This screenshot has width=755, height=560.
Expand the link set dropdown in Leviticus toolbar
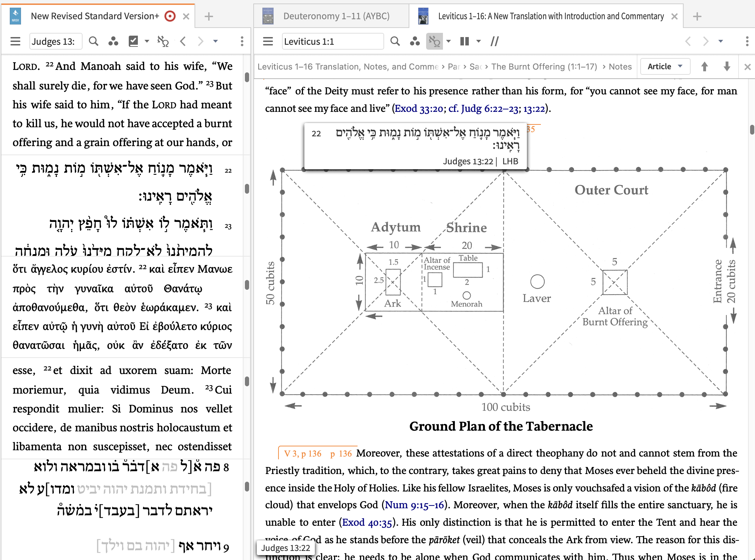[x=449, y=41]
